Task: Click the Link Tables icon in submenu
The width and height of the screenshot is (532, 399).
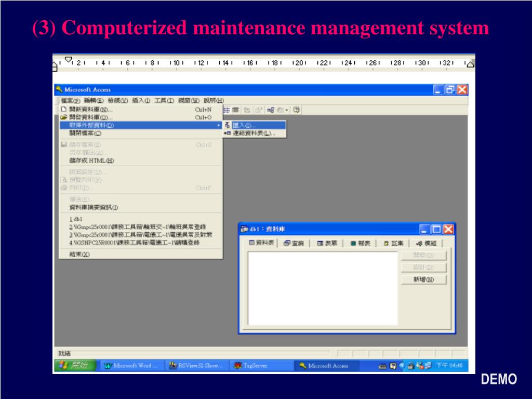Action: tap(228, 134)
